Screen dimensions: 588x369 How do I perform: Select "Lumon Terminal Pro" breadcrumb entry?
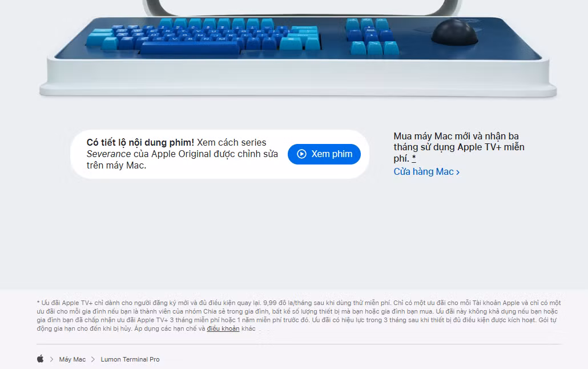click(x=129, y=359)
